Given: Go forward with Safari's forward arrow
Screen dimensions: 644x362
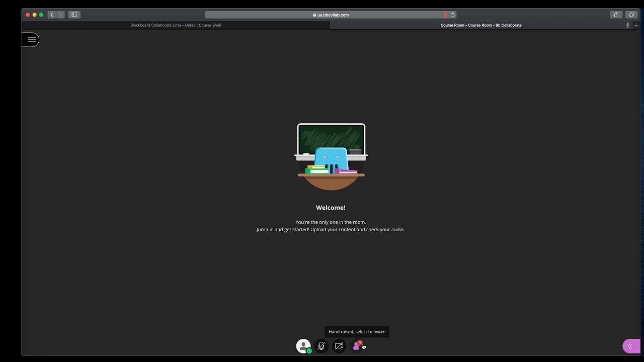Looking at the screenshot, I should tap(60, 15).
